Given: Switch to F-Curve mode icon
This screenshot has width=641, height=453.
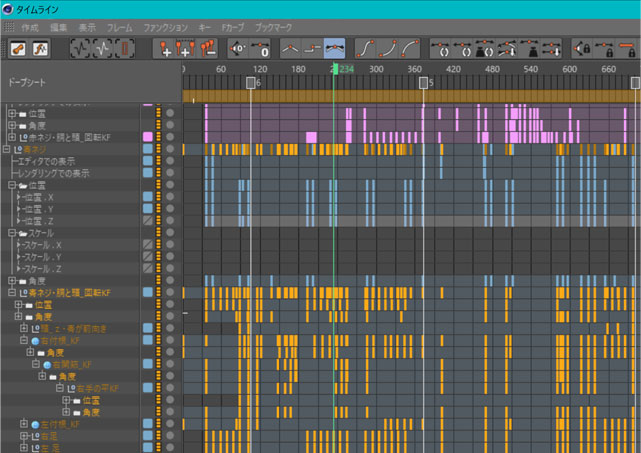Looking at the screenshot, I should [x=43, y=48].
